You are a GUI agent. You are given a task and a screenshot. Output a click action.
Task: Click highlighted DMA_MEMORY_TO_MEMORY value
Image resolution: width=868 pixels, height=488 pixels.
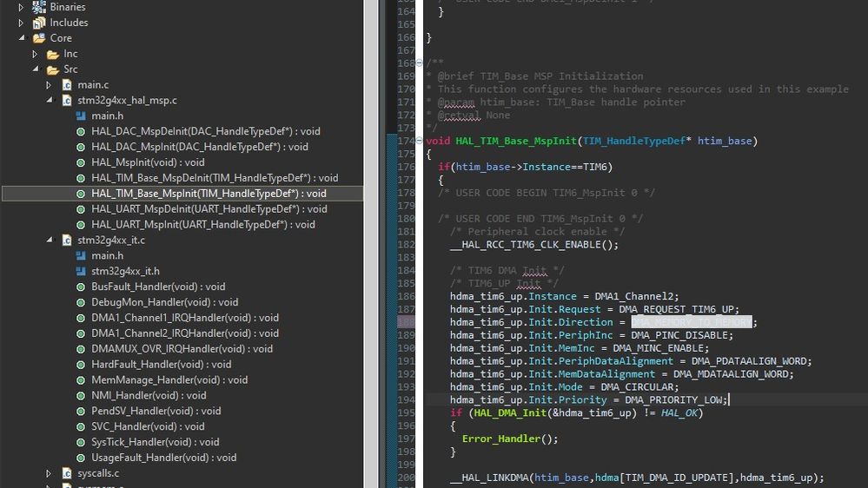point(692,322)
